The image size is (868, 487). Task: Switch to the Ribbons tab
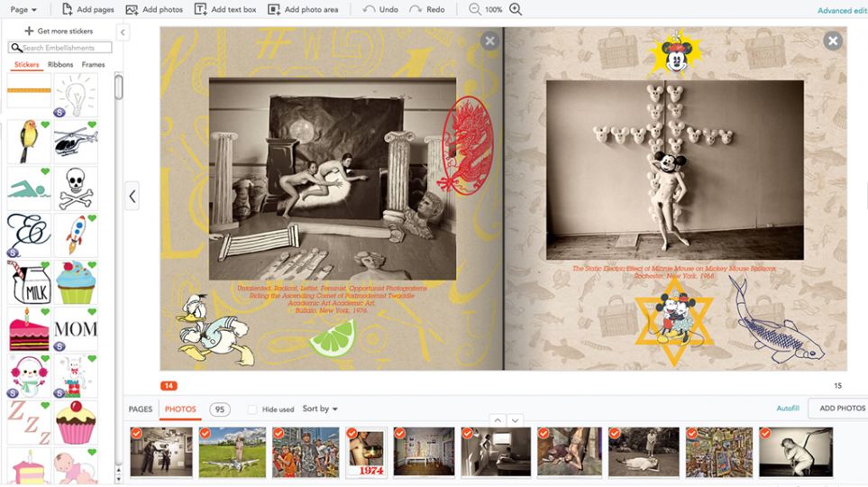(60, 65)
